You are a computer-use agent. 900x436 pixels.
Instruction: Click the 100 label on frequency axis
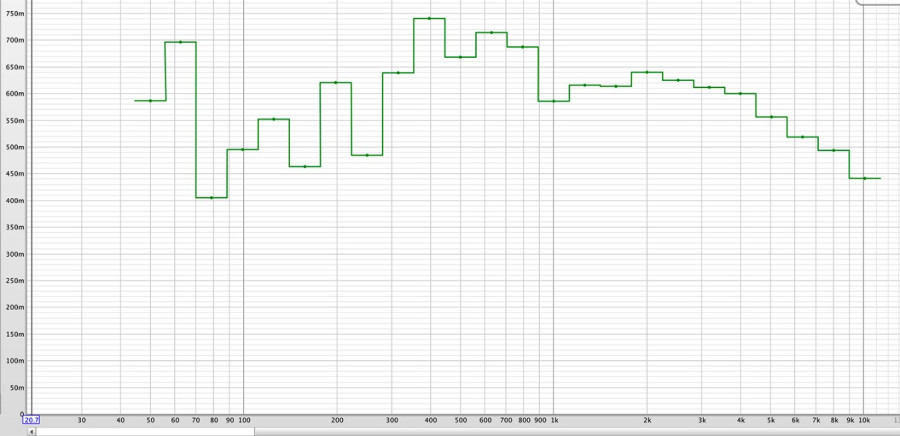tap(243, 421)
